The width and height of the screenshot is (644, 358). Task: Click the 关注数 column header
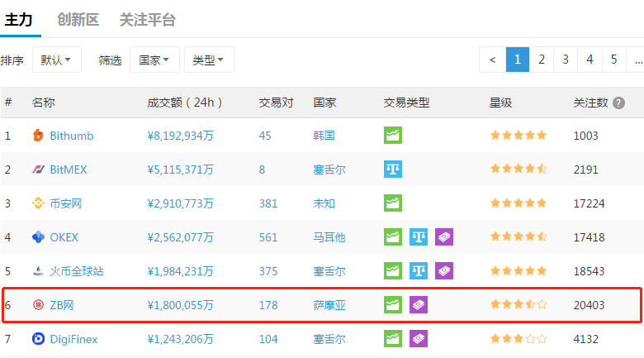pos(590,103)
